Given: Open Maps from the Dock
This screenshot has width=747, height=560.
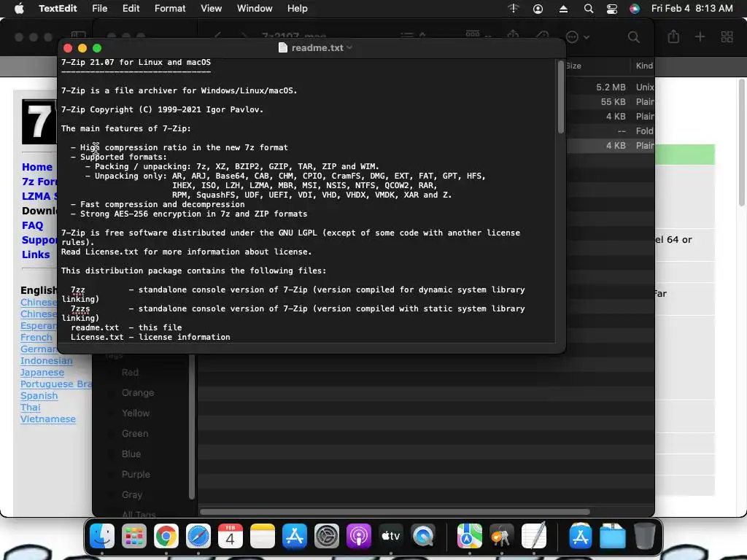Looking at the screenshot, I should click(x=469, y=536).
